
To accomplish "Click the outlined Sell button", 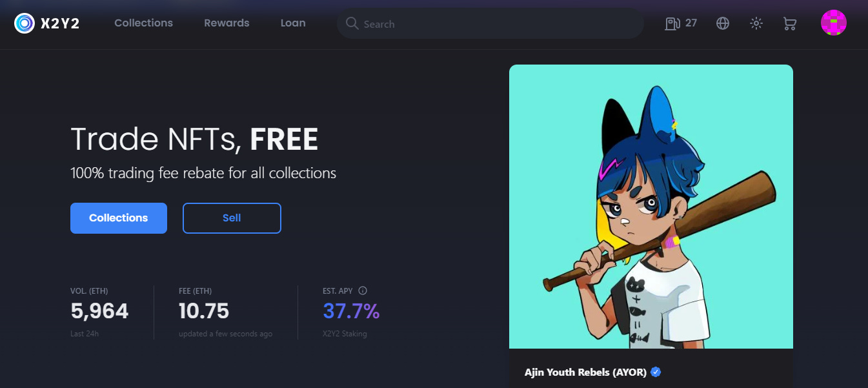I will click(232, 218).
